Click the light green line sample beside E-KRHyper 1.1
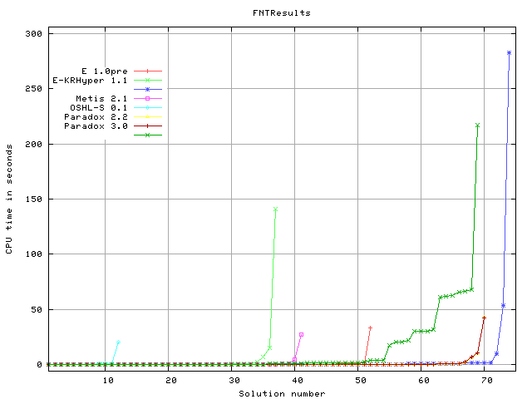The width and height of the screenshot is (532, 399). [148, 81]
